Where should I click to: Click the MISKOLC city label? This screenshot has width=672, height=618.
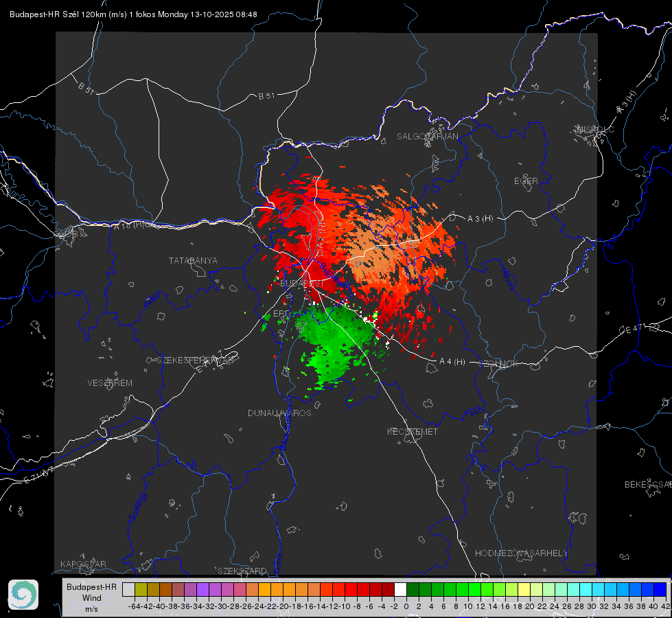coord(595,129)
